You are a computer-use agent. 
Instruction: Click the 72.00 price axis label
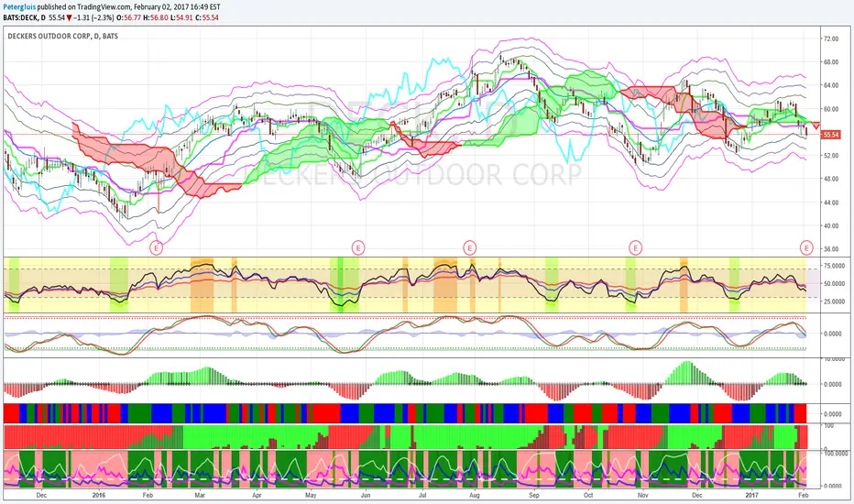pos(831,39)
